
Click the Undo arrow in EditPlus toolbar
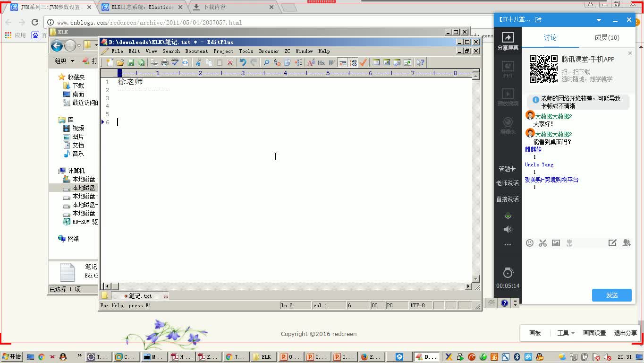click(243, 62)
